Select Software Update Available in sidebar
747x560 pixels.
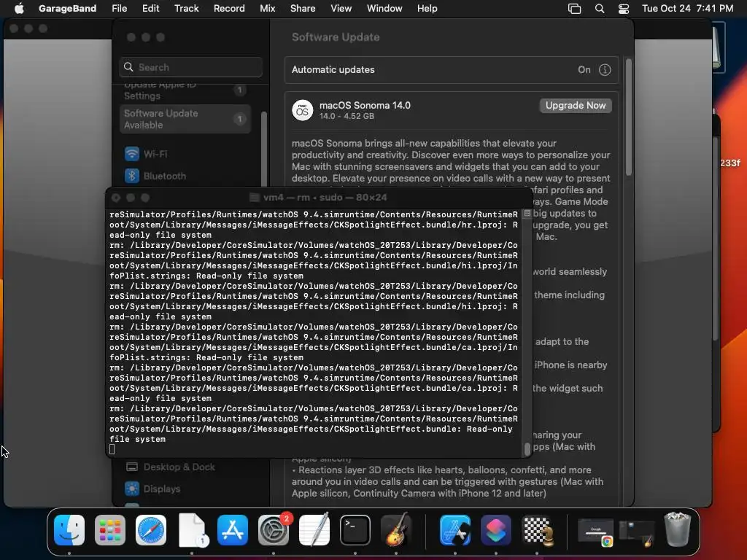(185, 119)
